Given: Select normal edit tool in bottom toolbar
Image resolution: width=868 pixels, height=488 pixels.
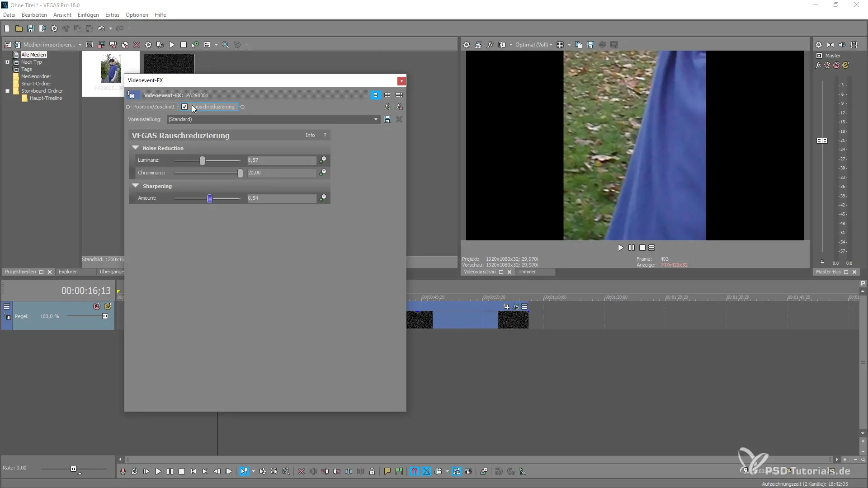Looking at the screenshot, I should point(244,471).
